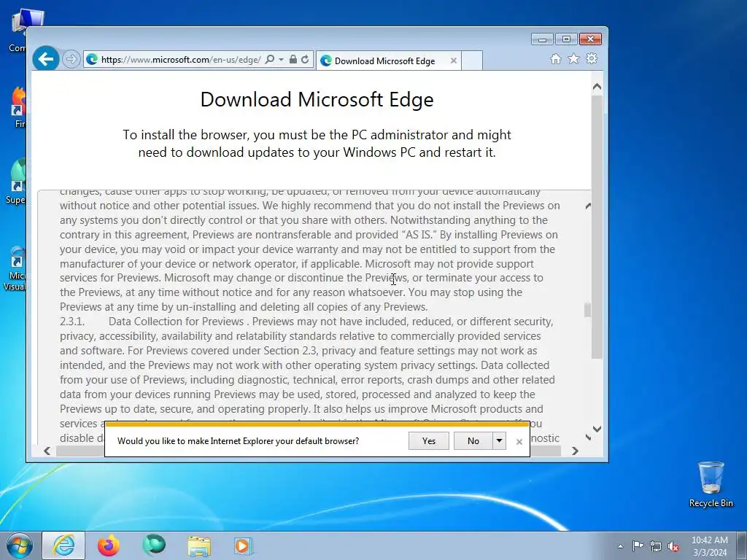The image size is (747, 560).
Task: Select the Microsoft Visual desktop shortcut
Action: (x=16, y=269)
